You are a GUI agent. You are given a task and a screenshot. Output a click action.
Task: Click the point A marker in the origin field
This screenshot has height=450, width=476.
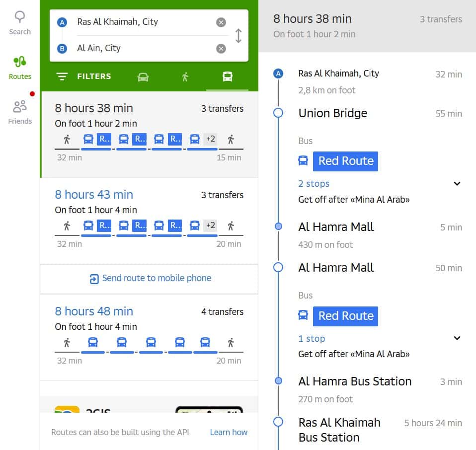pyautogui.click(x=62, y=22)
